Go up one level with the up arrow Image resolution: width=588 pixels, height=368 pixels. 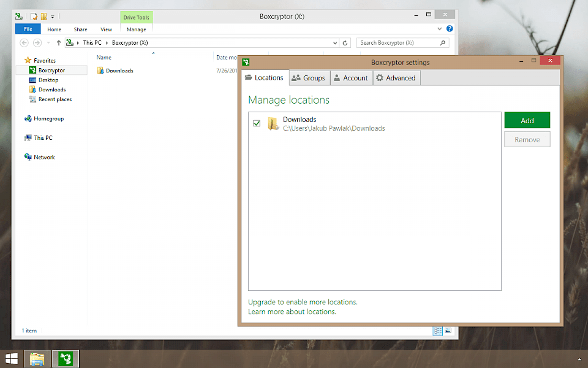pyautogui.click(x=59, y=43)
